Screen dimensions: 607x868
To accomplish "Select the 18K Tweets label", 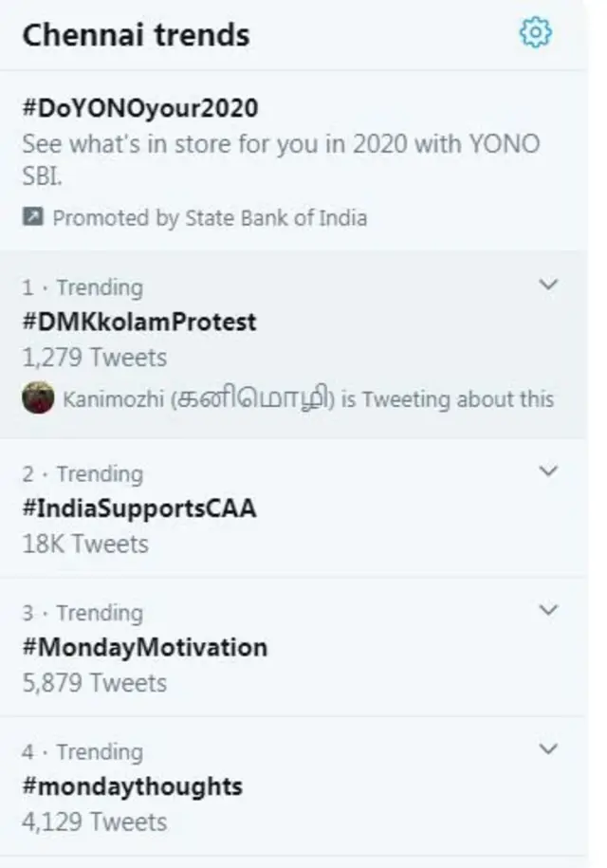I will [85, 545].
